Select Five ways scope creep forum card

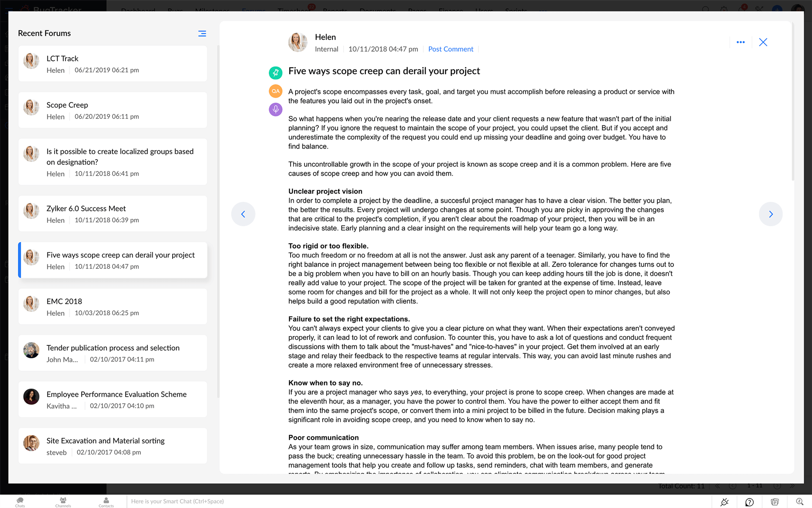coord(112,260)
